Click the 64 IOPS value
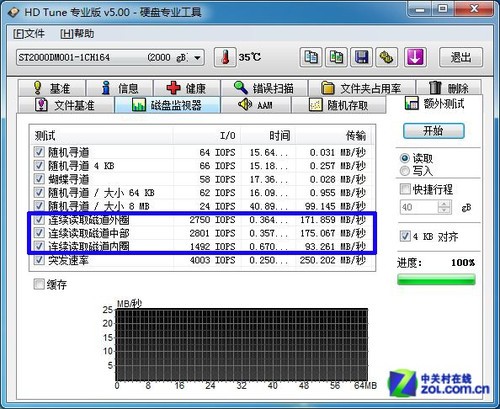Viewport: 500px width, 409px height. click(x=217, y=152)
